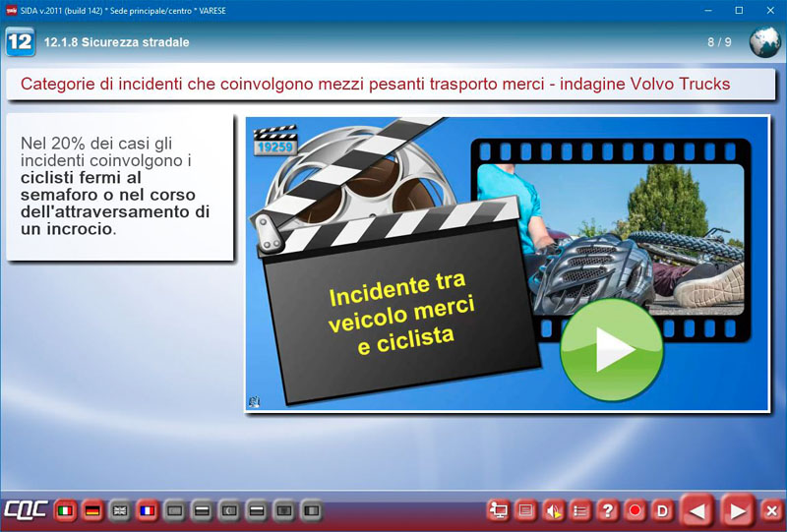The height and width of the screenshot is (532, 787).
Task: Advance to the next slide arrow
Action: point(736,510)
